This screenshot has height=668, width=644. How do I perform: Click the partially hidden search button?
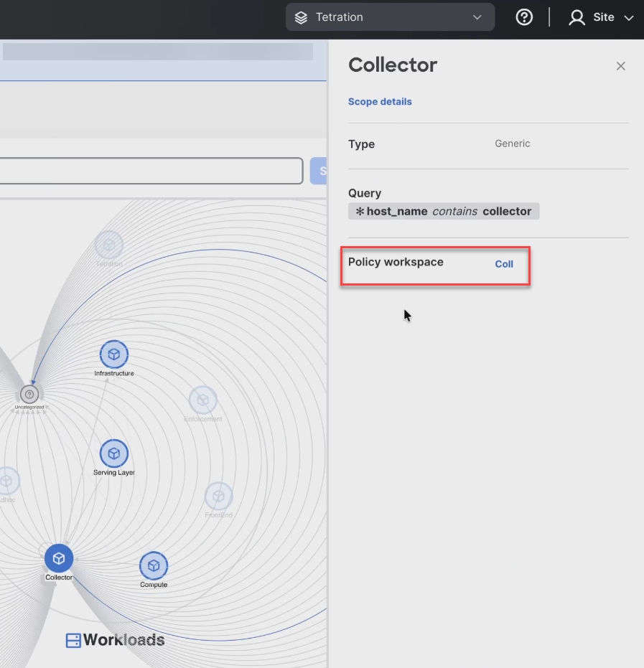point(319,171)
